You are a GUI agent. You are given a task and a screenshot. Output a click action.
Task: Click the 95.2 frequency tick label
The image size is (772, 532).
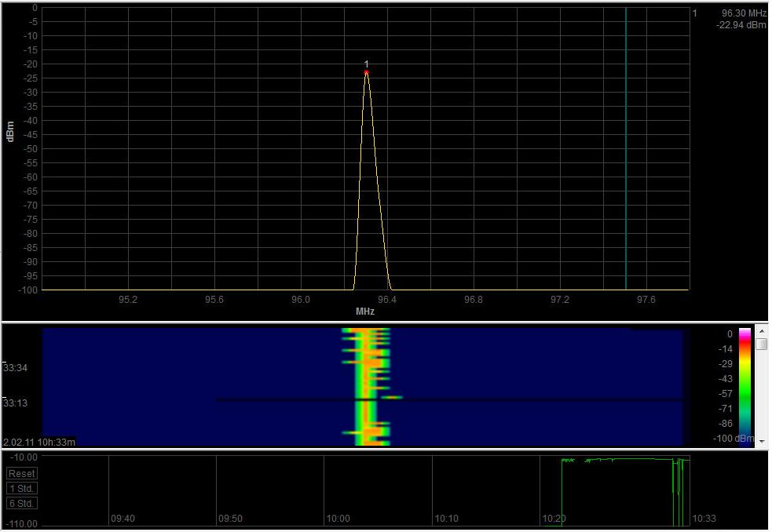click(x=127, y=300)
